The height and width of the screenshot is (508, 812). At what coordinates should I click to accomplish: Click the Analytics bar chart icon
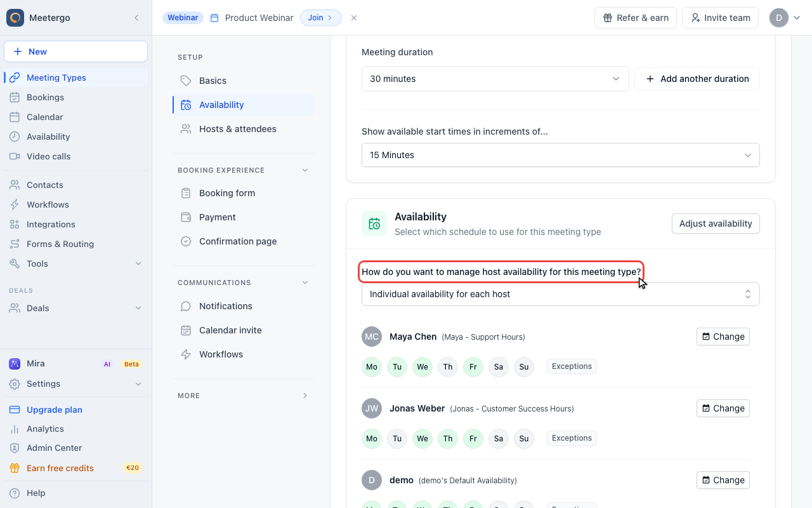15,429
